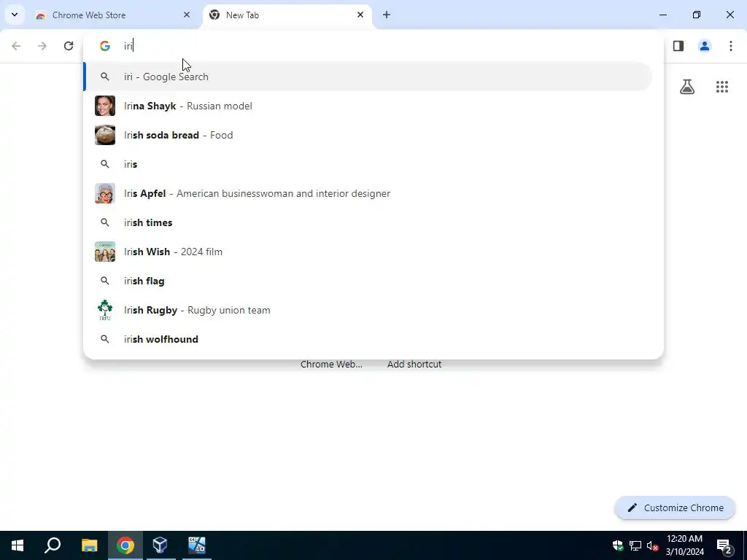Click Customize Chrome button
Image resolution: width=747 pixels, height=560 pixels.
point(675,507)
